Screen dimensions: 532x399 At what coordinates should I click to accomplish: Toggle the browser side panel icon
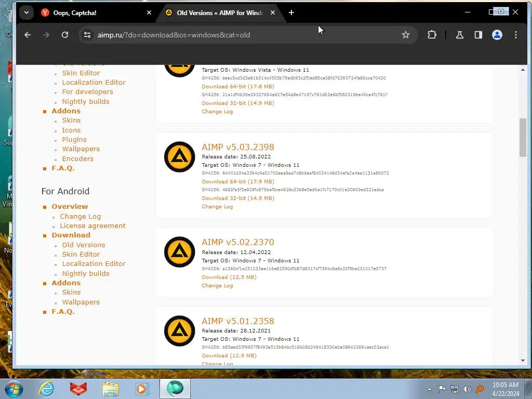pyautogui.click(x=478, y=35)
